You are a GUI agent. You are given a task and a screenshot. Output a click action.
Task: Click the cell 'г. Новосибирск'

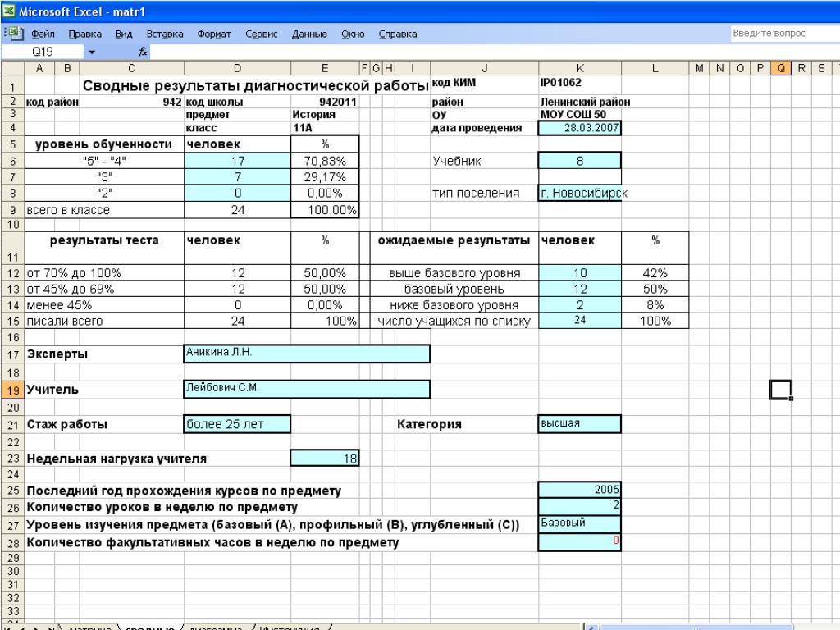(x=580, y=193)
